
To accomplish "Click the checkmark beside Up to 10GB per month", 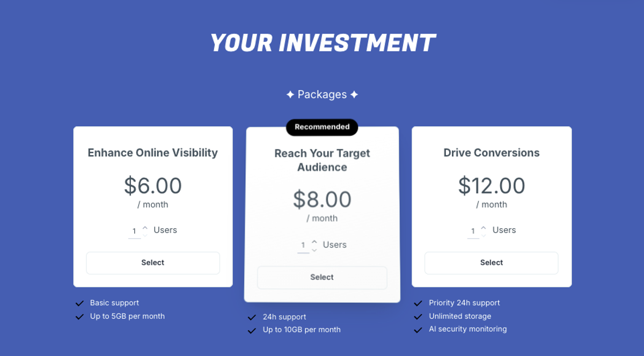I will pyautogui.click(x=252, y=331).
